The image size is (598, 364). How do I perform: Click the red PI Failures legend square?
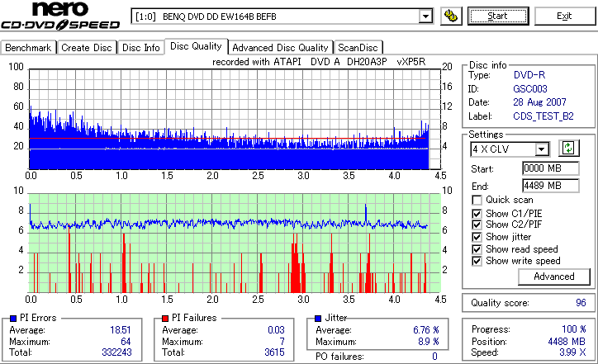click(165, 319)
